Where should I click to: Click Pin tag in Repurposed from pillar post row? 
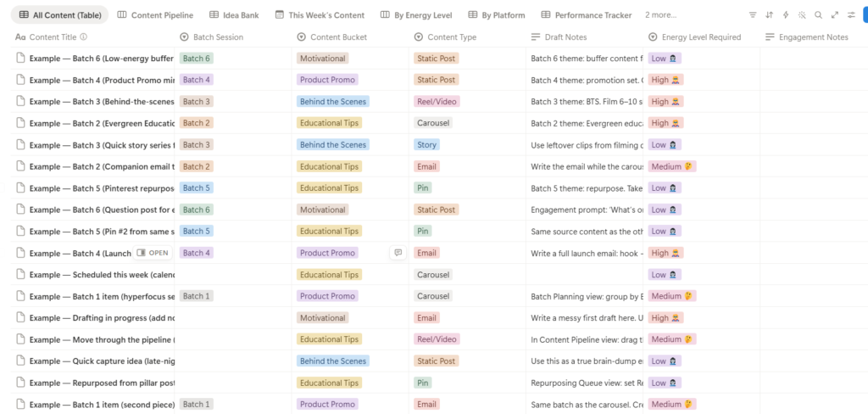coord(422,383)
